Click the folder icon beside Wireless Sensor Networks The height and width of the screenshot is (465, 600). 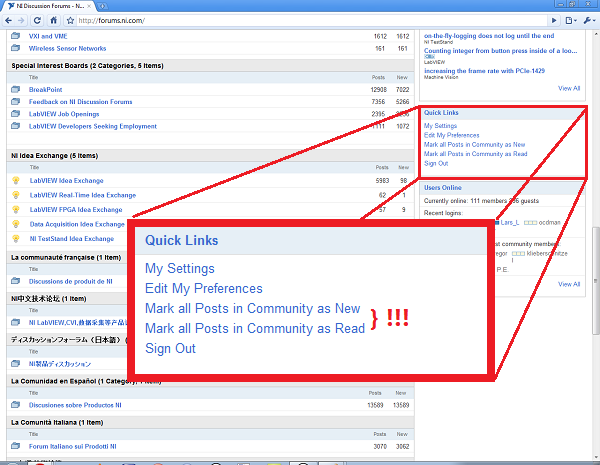coord(16,48)
